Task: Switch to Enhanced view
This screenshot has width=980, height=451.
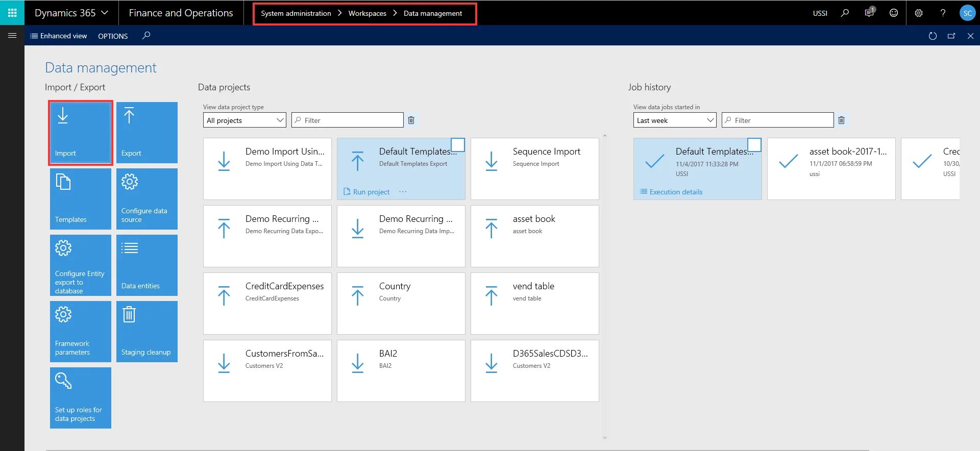Action: point(59,36)
